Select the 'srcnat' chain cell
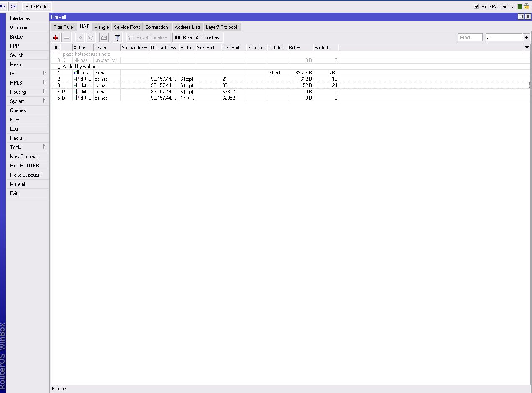Viewport: 532px width, 393px height. 107,73
